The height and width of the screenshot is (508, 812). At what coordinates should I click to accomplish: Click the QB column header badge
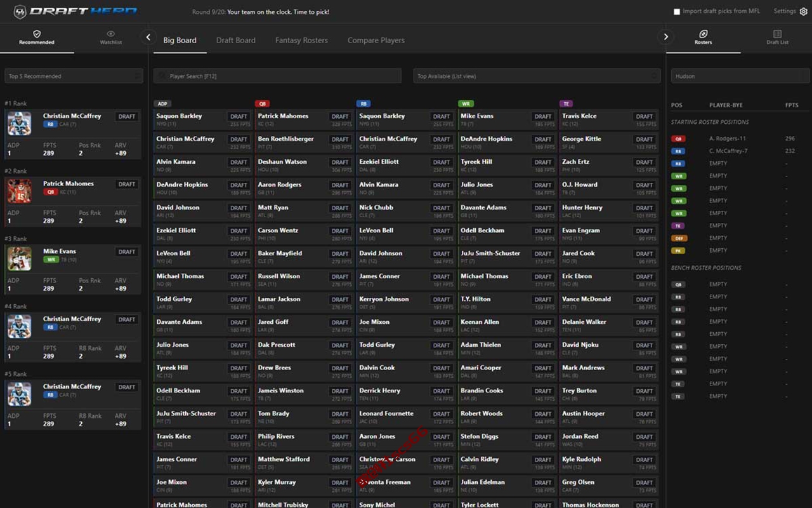[x=263, y=104]
